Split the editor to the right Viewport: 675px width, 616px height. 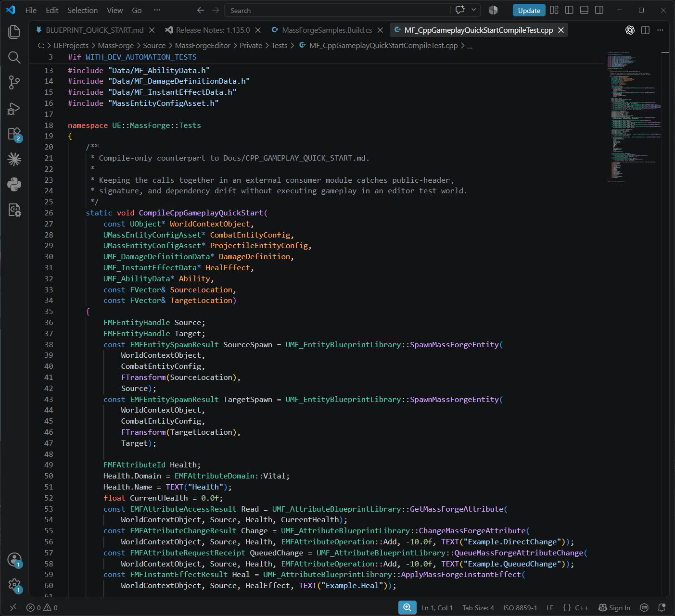pos(645,30)
